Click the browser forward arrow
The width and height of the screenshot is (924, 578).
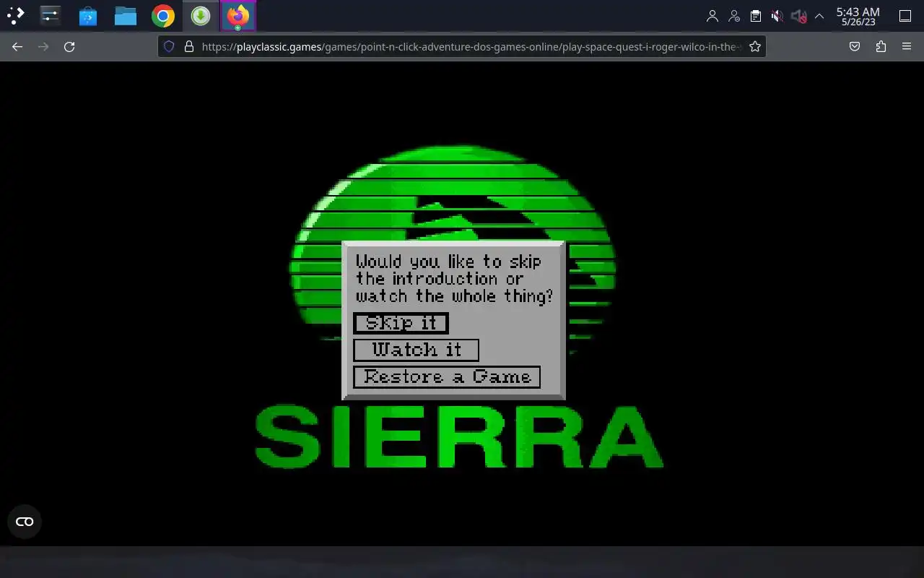tap(43, 46)
